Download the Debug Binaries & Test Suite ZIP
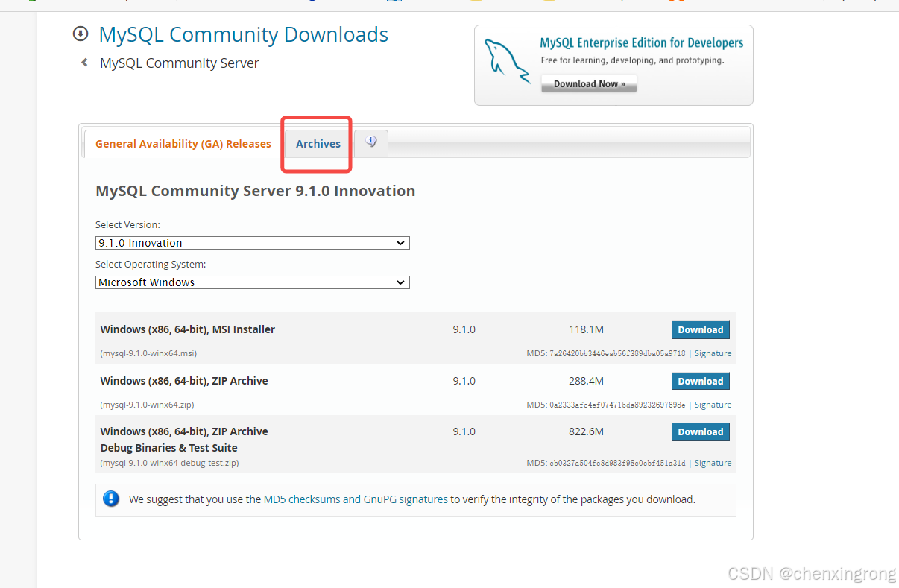 coord(701,432)
